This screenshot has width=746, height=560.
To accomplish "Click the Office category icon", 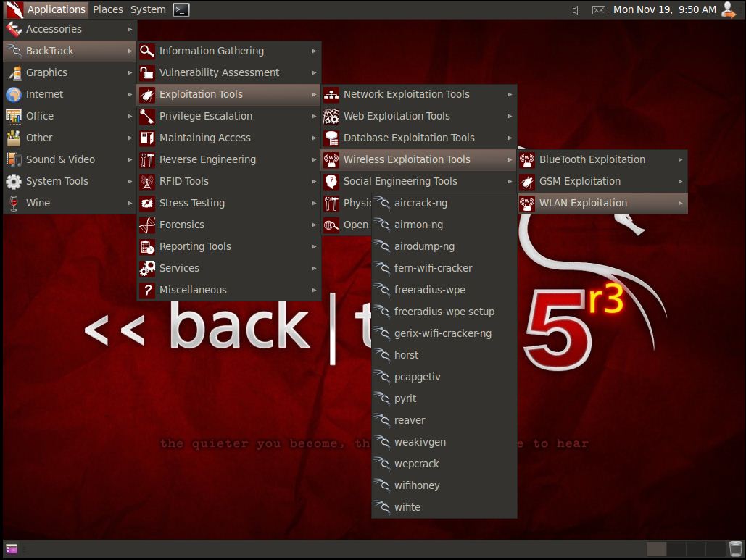I will (14, 116).
